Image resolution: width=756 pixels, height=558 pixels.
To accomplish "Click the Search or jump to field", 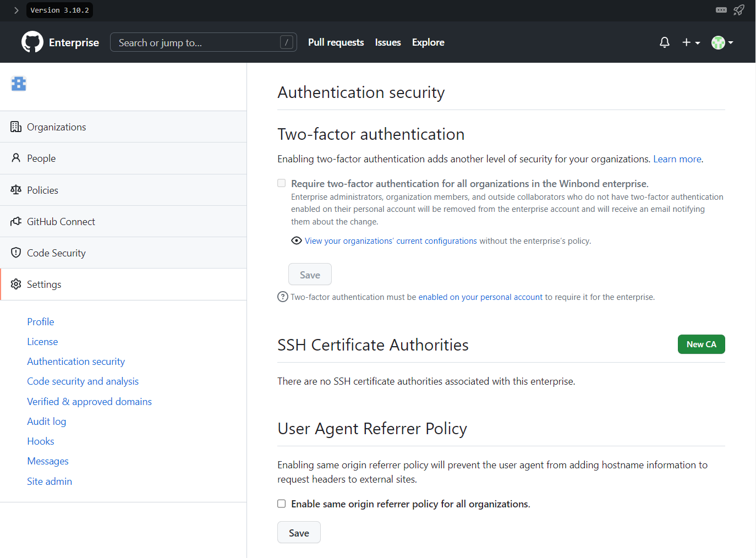I will (204, 42).
